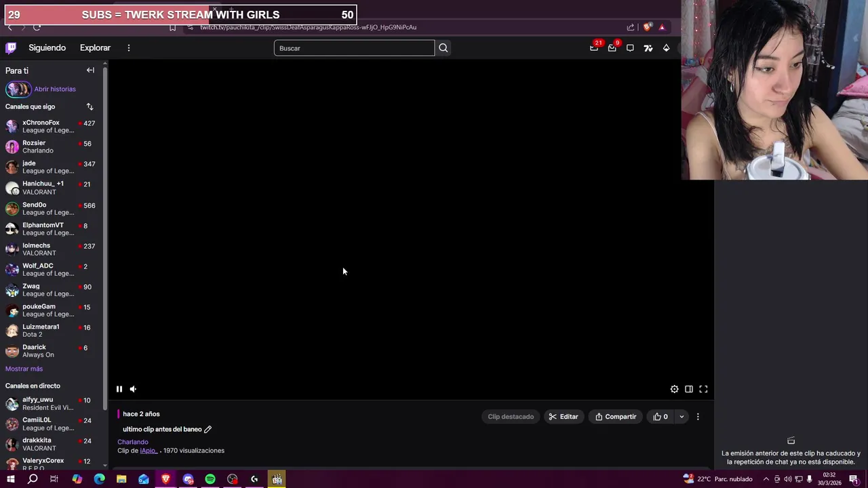Open the Windows Start menu
This screenshot has height=488, width=868.
[10, 479]
